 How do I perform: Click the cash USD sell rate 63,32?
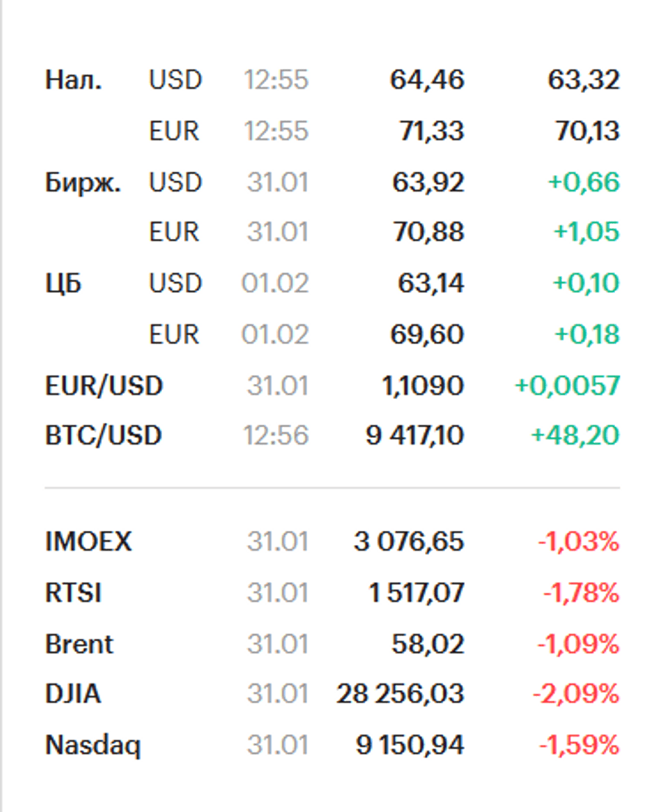[583, 80]
